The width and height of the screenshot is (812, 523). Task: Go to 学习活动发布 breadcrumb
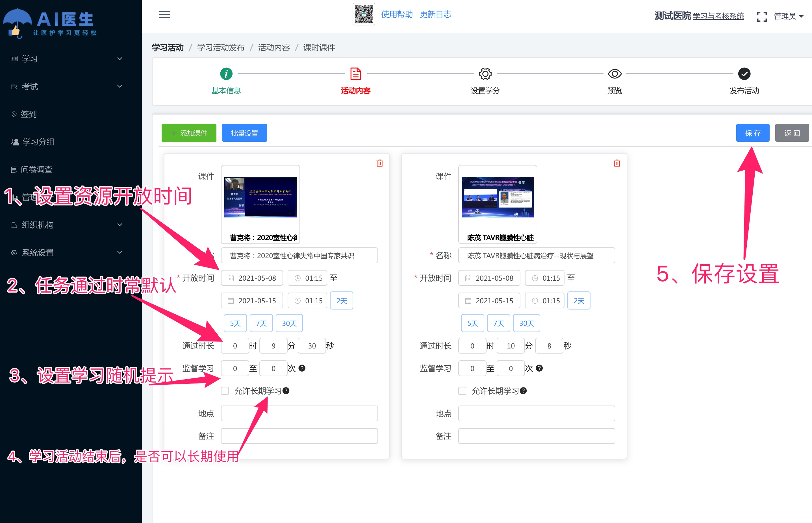[221, 47]
